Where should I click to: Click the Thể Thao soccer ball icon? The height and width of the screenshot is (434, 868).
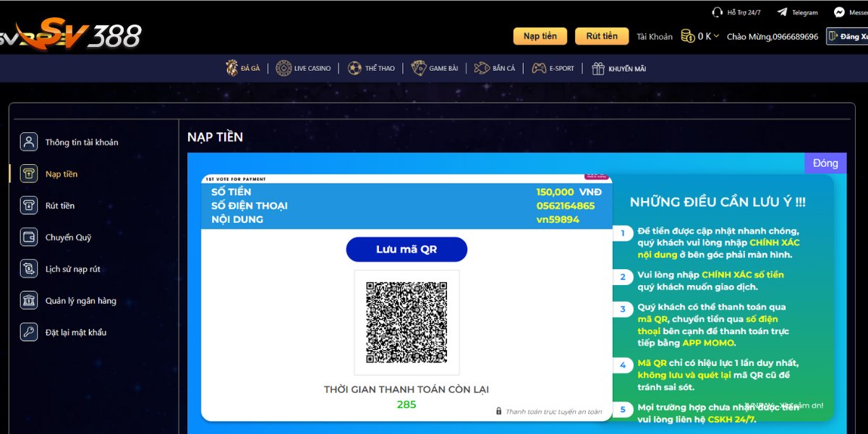[x=354, y=68]
